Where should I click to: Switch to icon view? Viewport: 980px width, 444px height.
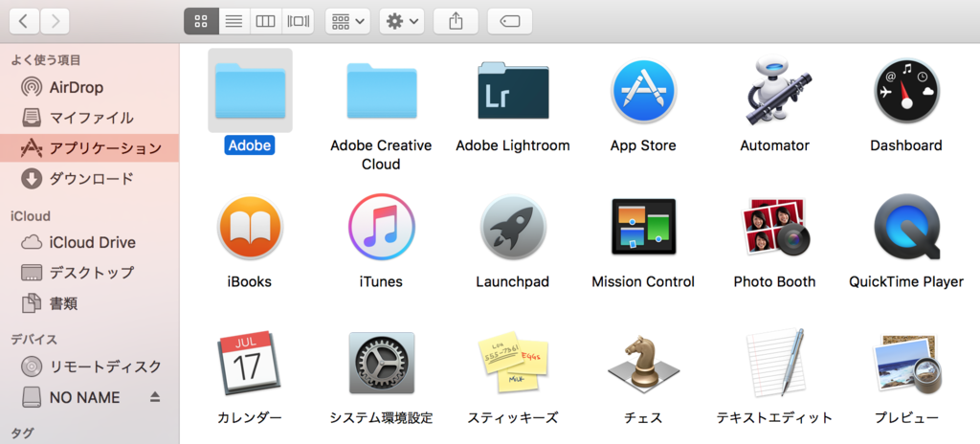coord(201,22)
